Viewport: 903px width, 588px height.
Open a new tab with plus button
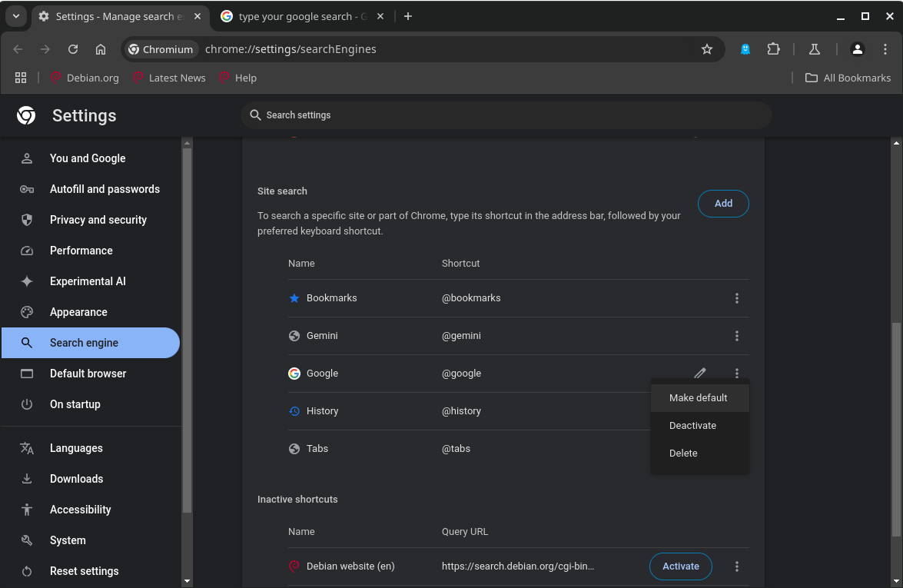click(x=408, y=17)
